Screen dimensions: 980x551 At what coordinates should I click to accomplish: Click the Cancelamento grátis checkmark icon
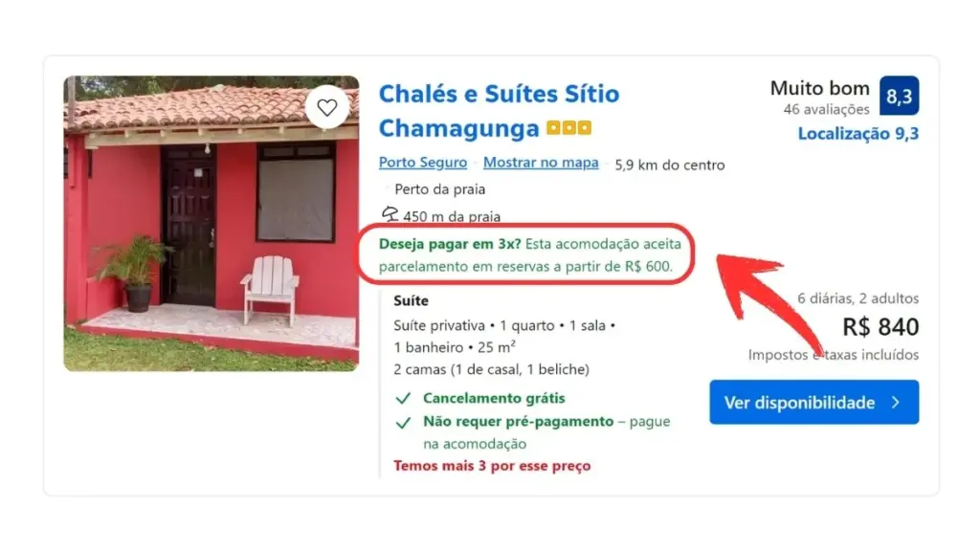click(x=403, y=398)
